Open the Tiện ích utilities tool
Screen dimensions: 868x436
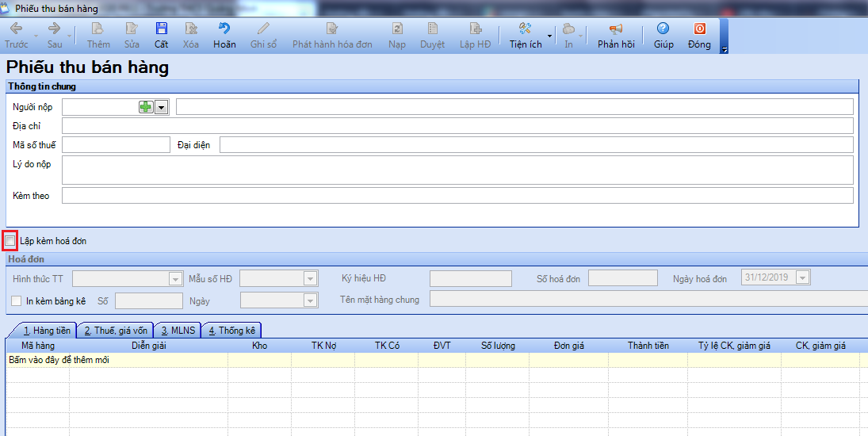[526, 35]
